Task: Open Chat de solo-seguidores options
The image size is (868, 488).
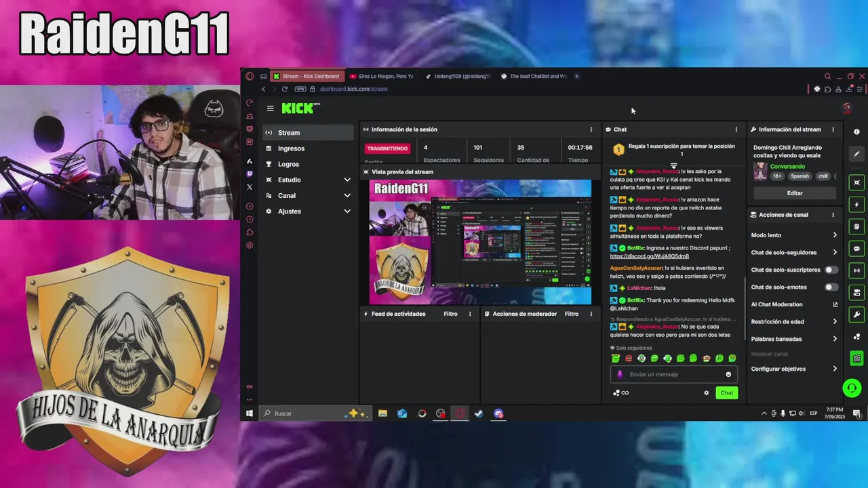Action: click(793, 252)
